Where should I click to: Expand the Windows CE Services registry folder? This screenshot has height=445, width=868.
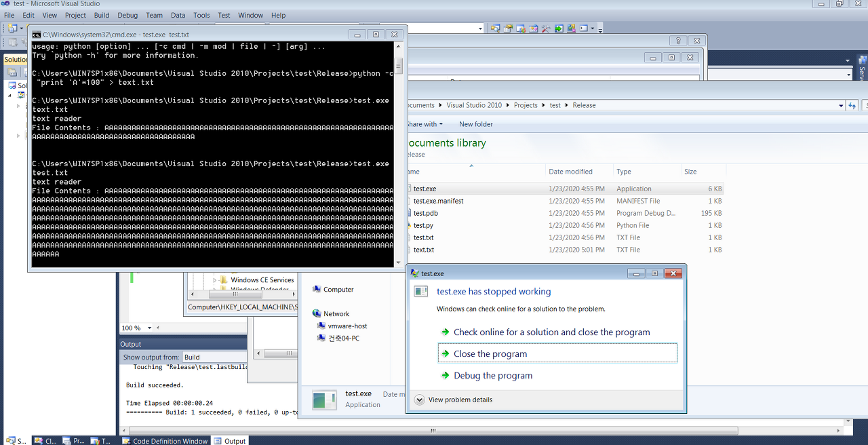click(215, 279)
